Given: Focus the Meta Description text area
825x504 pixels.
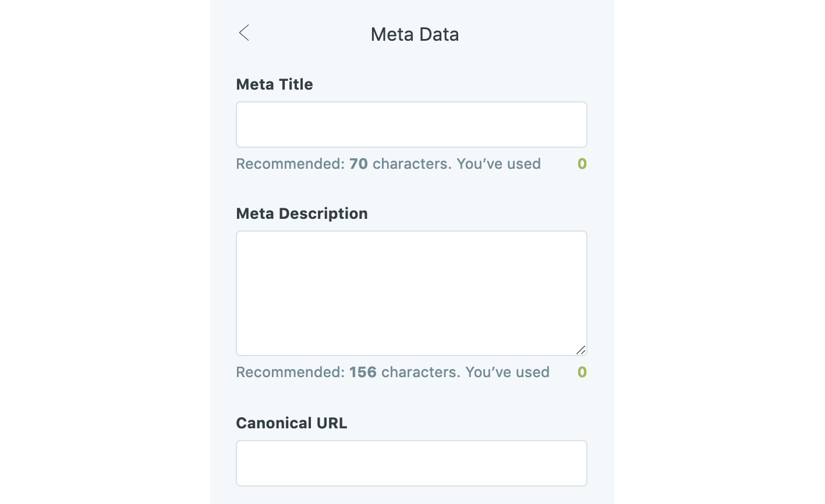Looking at the screenshot, I should point(411,293).
